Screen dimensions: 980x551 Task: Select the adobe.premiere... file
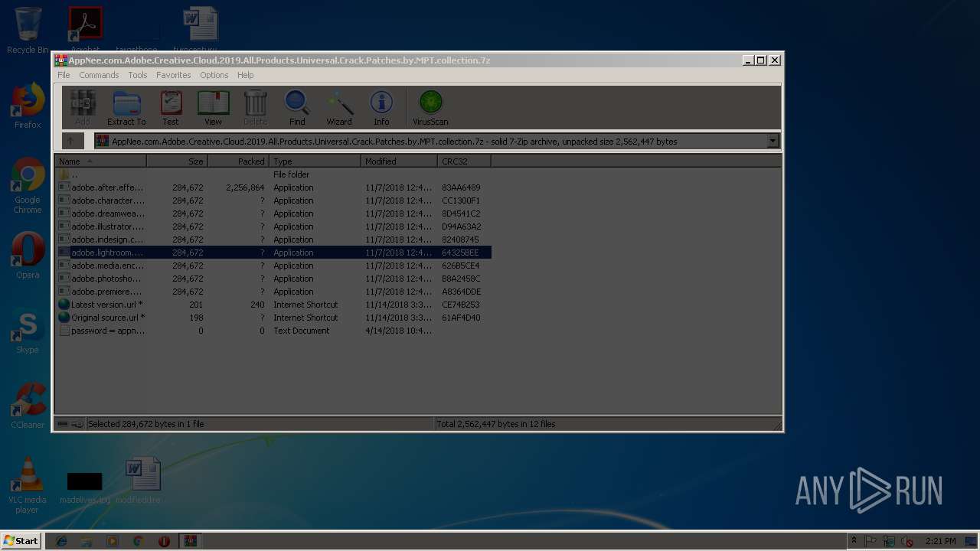click(273, 292)
